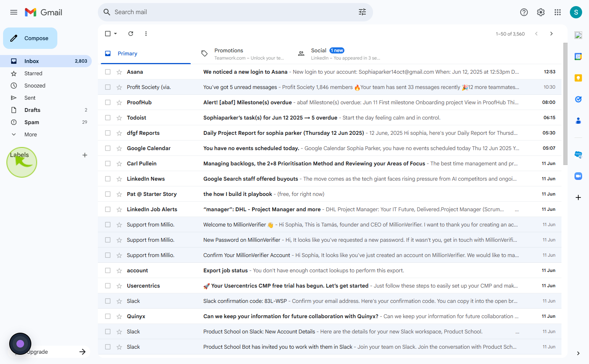The width and height of the screenshot is (589, 364).
Task: Open "Export job status" email
Action: click(x=329, y=270)
